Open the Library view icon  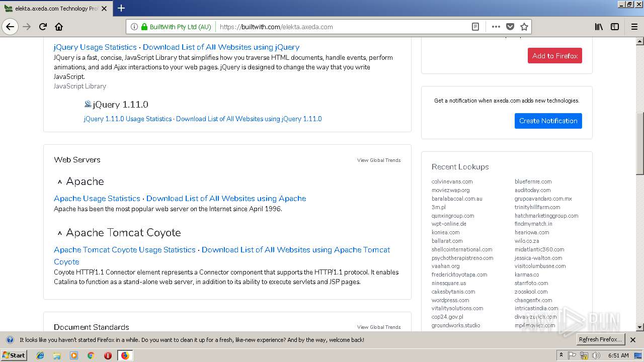click(599, 27)
